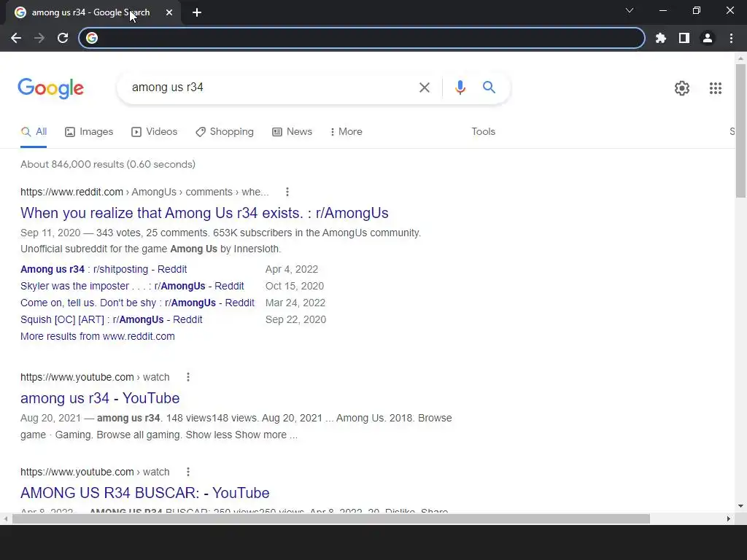Open the Chrome profile avatar icon

708,38
